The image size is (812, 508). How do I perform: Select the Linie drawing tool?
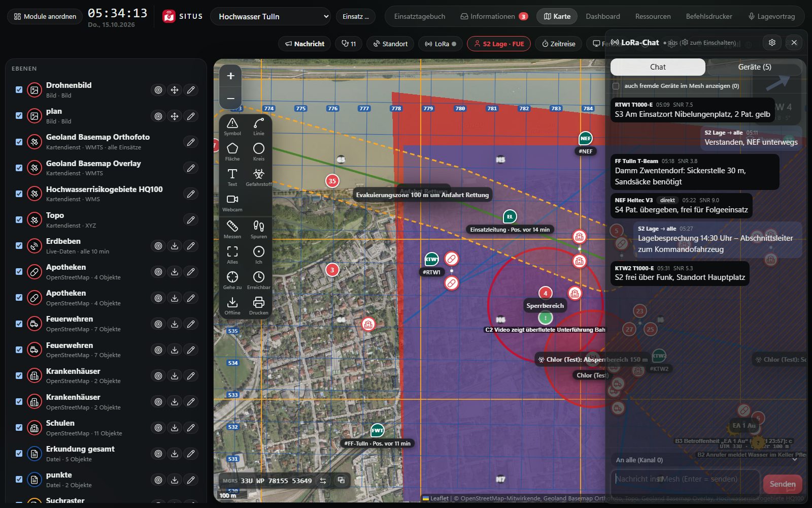pyautogui.click(x=259, y=126)
